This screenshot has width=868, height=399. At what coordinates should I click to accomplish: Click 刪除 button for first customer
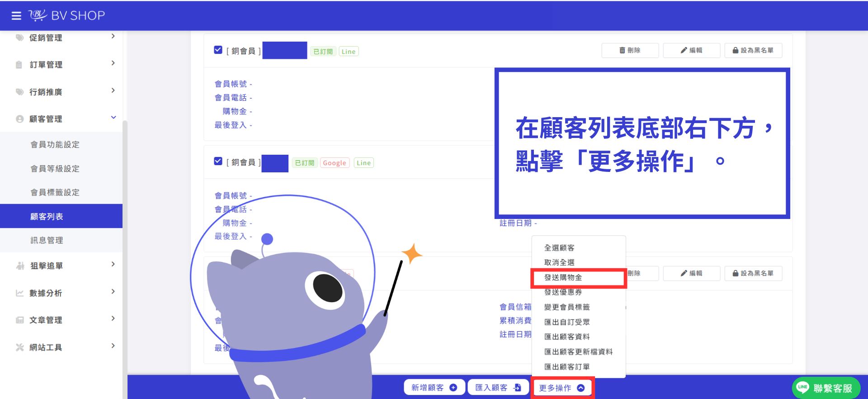[x=630, y=50]
